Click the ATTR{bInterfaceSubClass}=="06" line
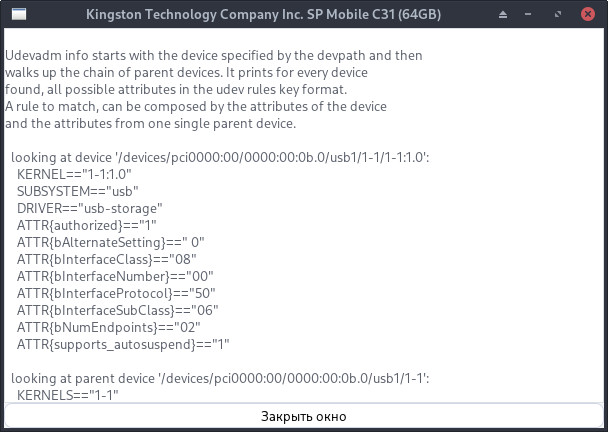 117,310
